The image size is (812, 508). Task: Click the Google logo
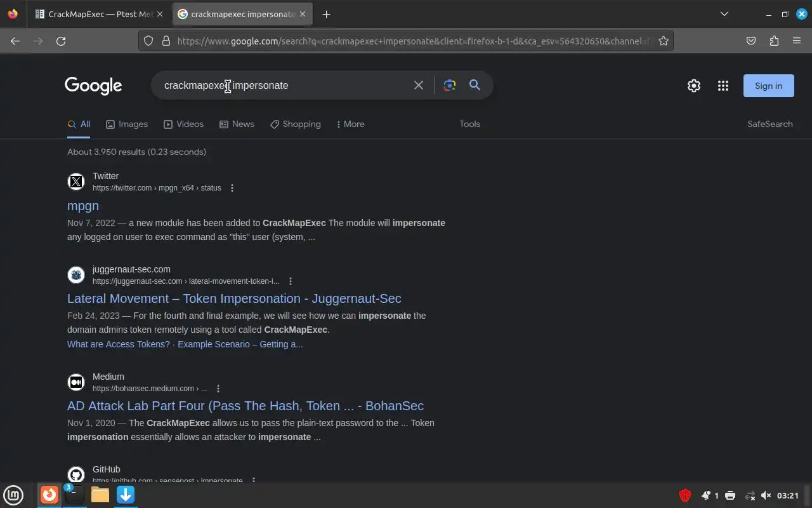pyautogui.click(x=93, y=86)
